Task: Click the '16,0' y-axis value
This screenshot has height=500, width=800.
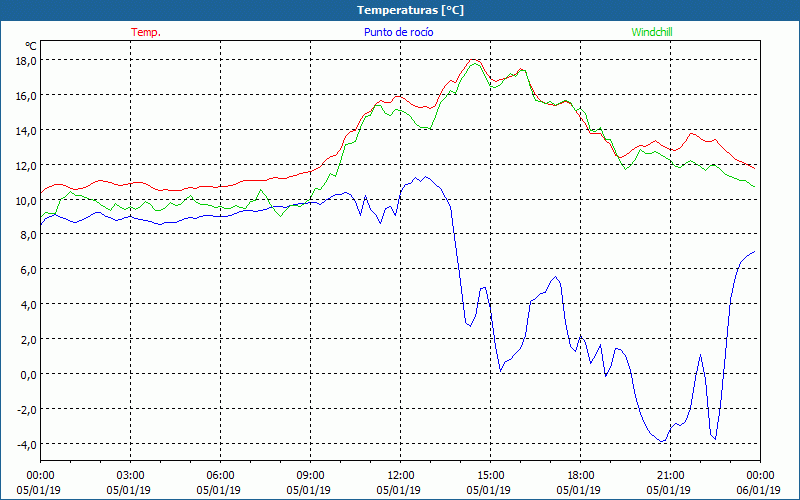Action: pyautogui.click(x=26, y=95)
